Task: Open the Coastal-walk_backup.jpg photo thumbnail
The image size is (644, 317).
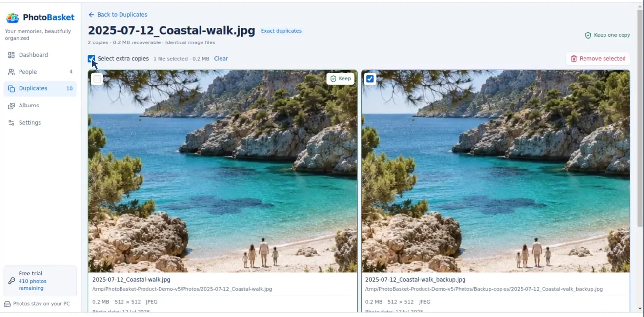Action: tap(496, 171)
